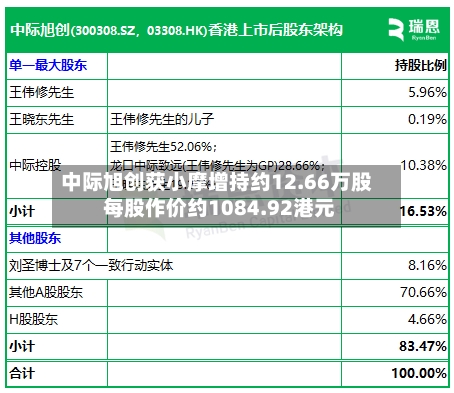The image size is (454, 393).
Task: Select the 龙口中际致远 28.66% line
Action: click(218, 165)
